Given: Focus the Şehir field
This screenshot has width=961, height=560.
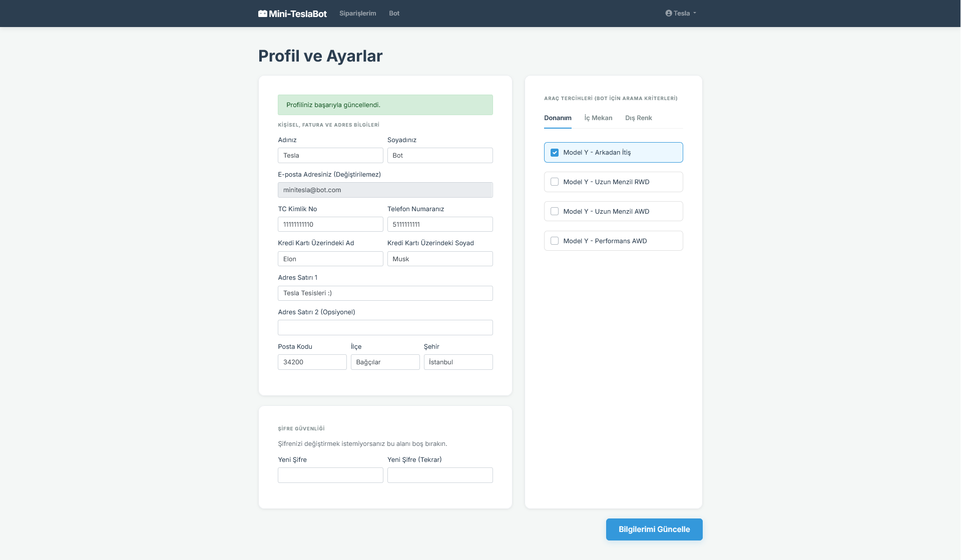Looking at the screenshot, I should [458, 362].
